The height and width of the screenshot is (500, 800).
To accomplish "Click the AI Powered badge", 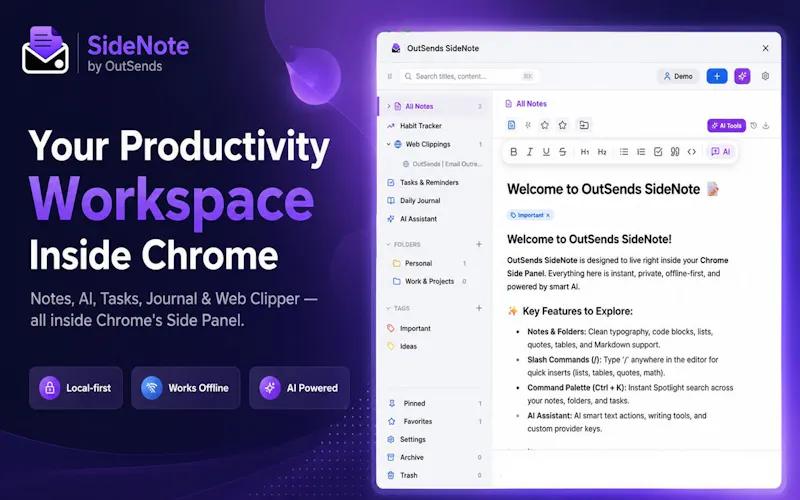I will (299, 388).
